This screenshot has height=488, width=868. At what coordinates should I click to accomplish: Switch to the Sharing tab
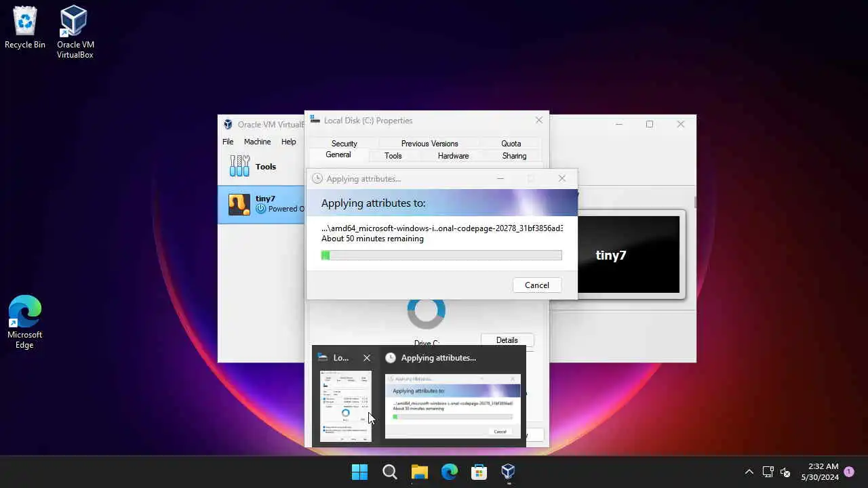514,156
